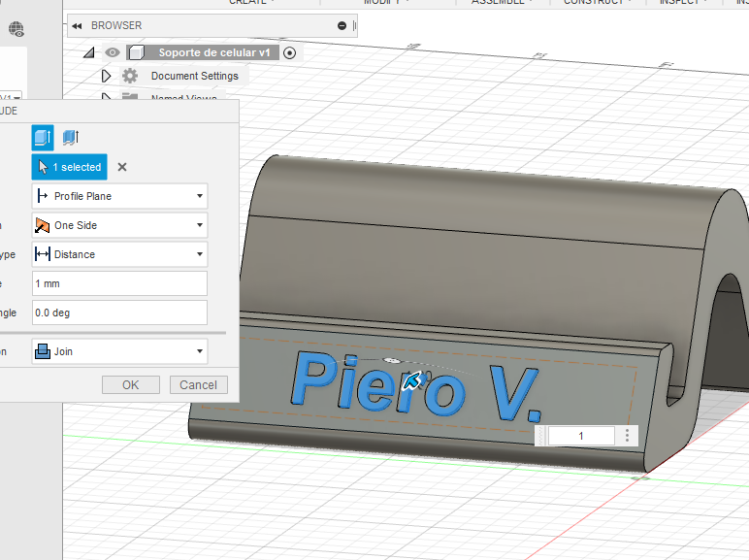Click the Distance extent icon
Screen dimensions: 749x560
click(x=43, y=254)
